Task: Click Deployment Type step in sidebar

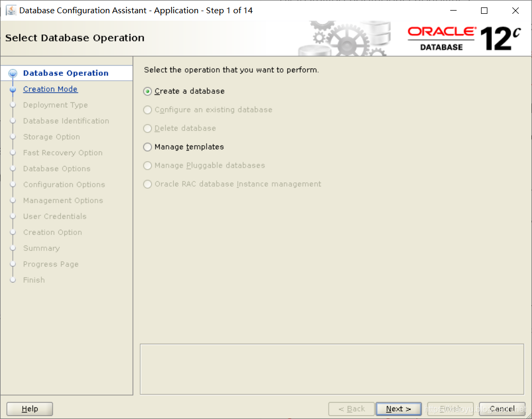Action: point(55,105)
